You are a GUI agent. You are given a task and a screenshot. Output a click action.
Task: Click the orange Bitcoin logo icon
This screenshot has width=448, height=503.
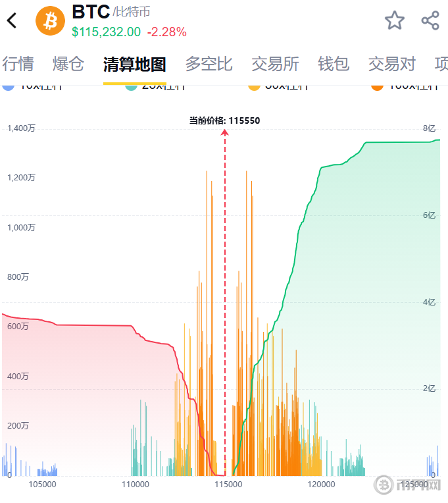coord(50,20)
